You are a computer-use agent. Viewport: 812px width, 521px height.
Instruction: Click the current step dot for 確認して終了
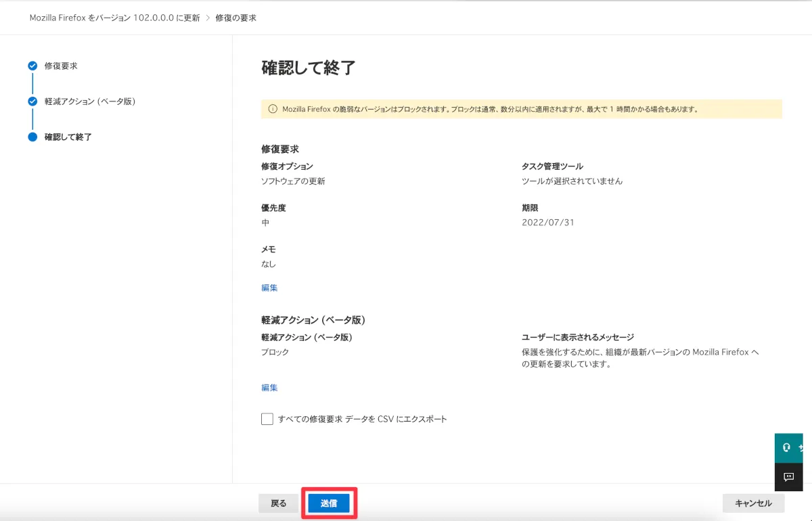point(32,137)
